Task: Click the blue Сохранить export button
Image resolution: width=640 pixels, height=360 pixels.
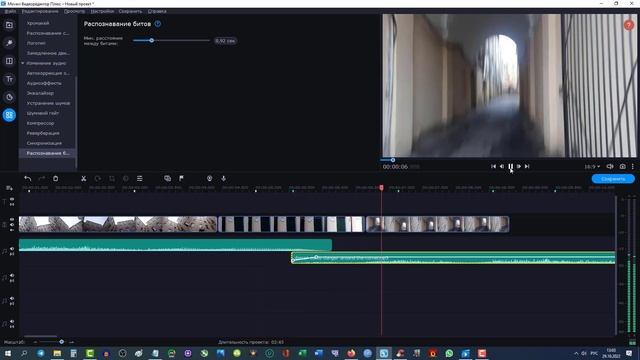Action: click(613, 179)
